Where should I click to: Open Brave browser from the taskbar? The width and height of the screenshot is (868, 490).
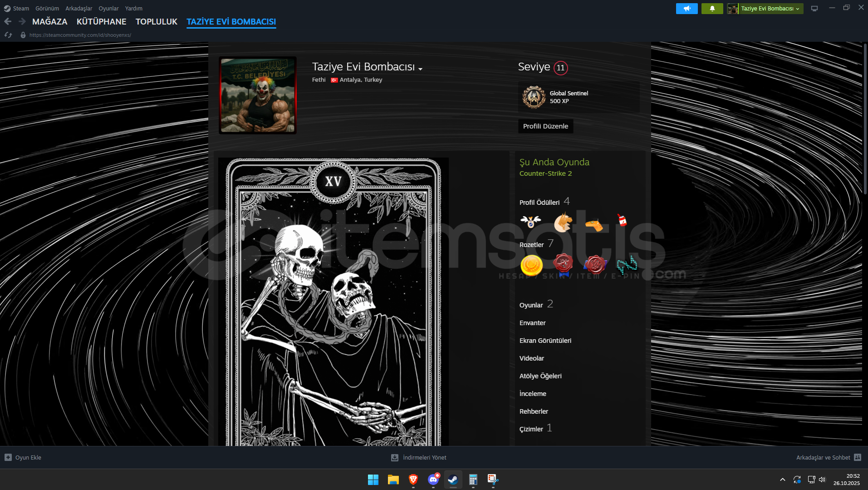pyautogui.click(x=413, y=480)
